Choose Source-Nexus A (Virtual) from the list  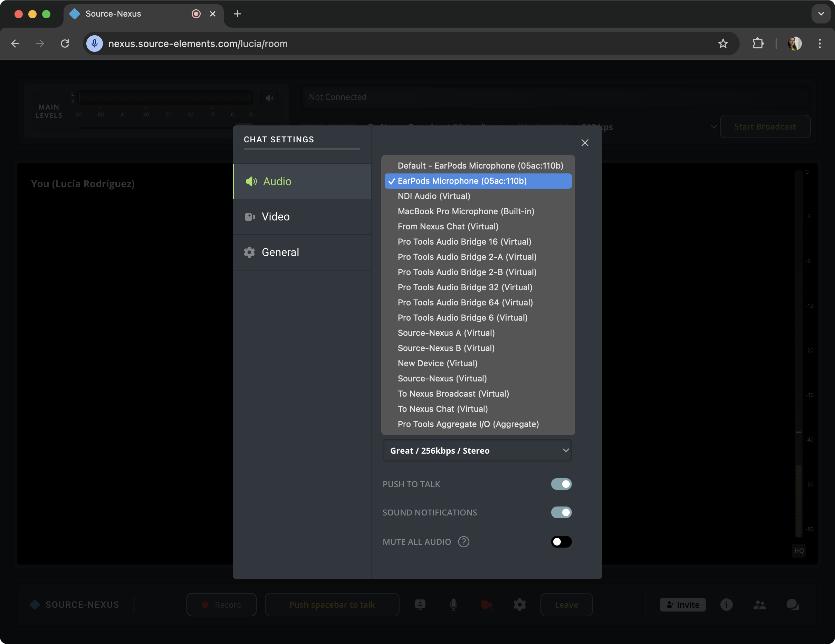point(446,333)
